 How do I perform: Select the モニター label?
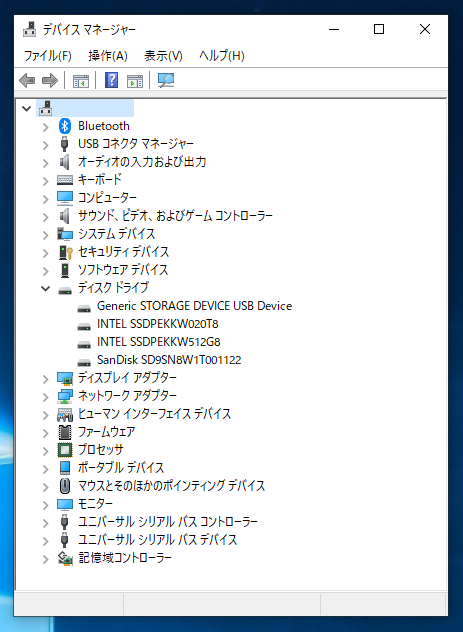pyautogui.click(x=95, y=504)
